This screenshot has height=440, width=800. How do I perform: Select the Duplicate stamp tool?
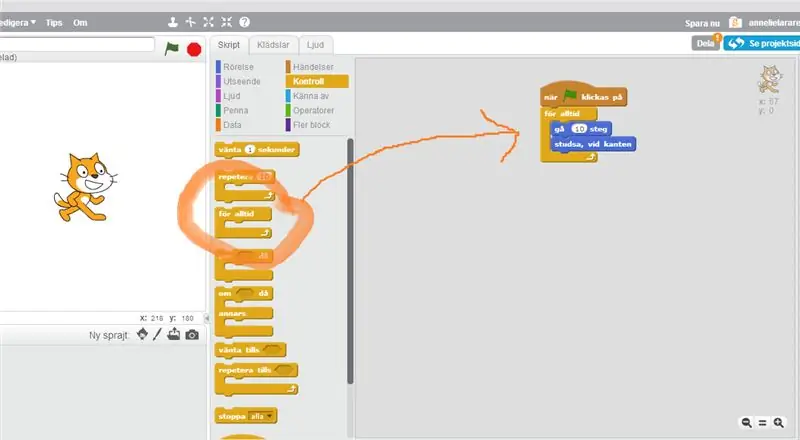[x=173, y=22]
